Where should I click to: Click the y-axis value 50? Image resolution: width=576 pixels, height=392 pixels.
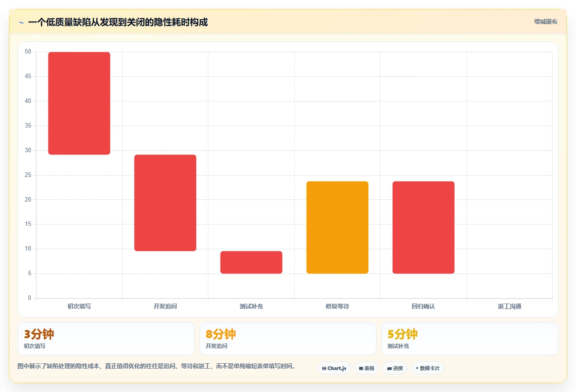[x=28, y=52]
